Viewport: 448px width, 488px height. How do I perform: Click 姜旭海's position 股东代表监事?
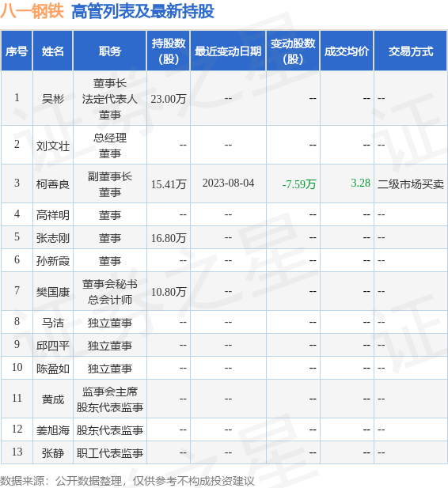point(110,430)
